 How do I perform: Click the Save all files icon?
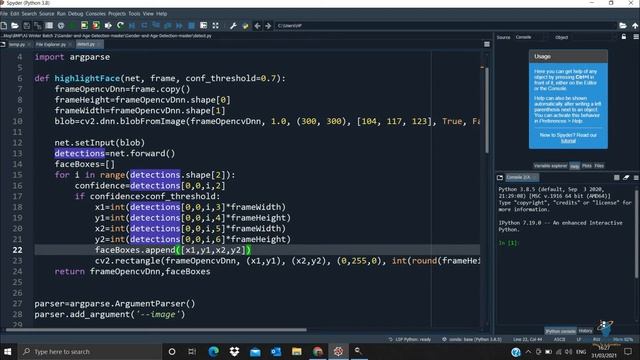pyautogui.click(x=38, y=25)
